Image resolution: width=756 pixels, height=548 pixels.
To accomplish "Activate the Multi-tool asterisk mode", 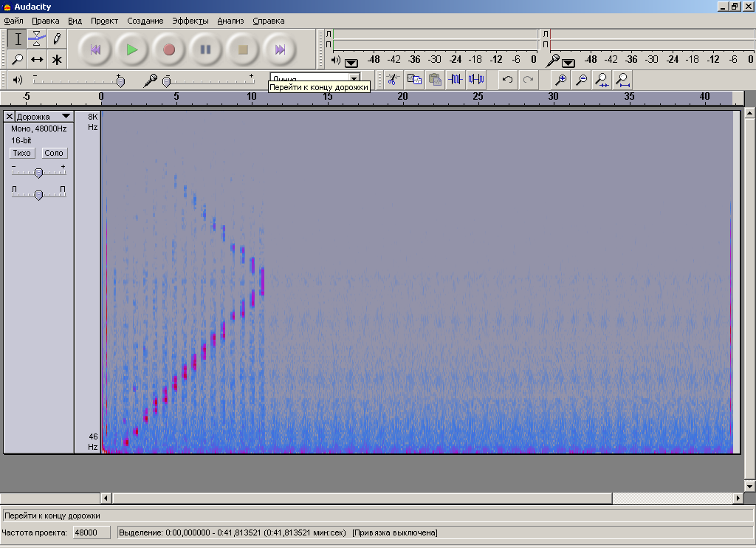I will pos(57,59).
